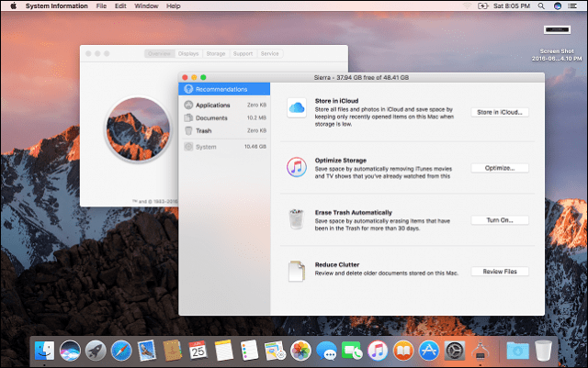Image resolution: width=588 pixels, height=368 pixels.
Task: Click the trash can icon beside Erase Trash
Action: [297, 218]
